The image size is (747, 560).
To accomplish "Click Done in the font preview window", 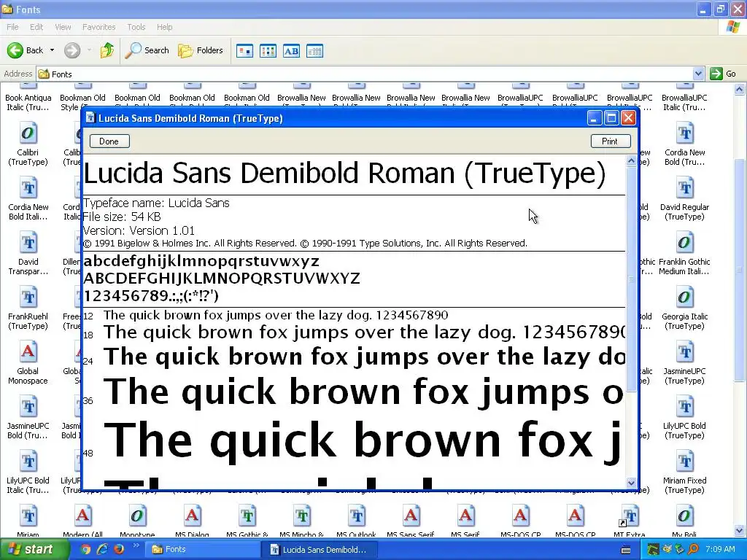I will 109,141.
